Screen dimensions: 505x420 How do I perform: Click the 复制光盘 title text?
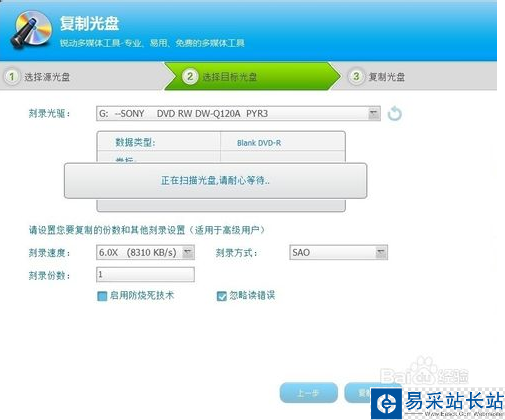(x=89, y=23)
